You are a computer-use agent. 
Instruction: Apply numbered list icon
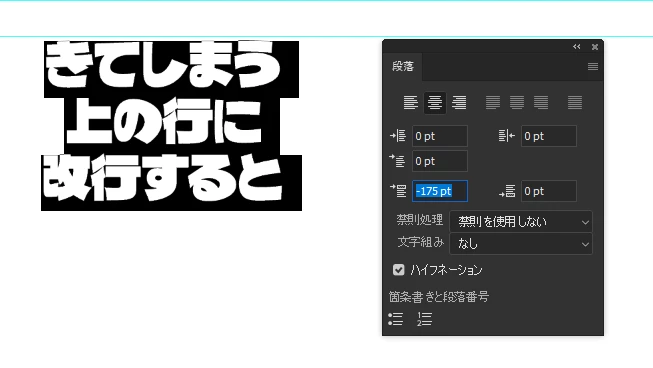pos(424,319)
